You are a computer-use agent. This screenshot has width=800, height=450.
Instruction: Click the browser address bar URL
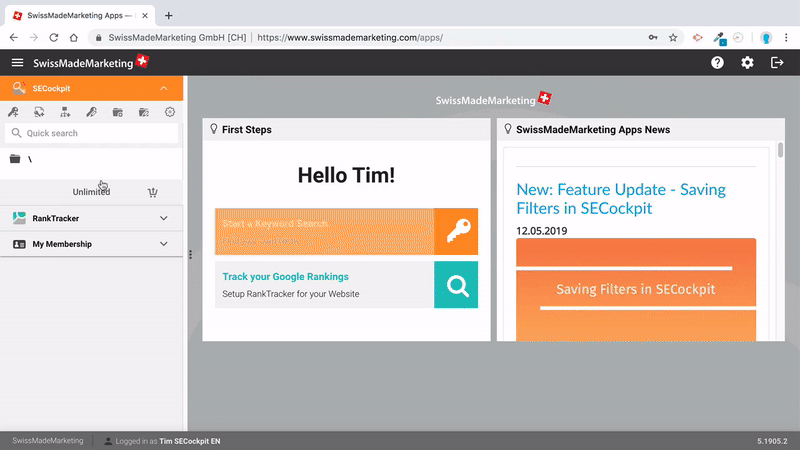pos(350,37)
